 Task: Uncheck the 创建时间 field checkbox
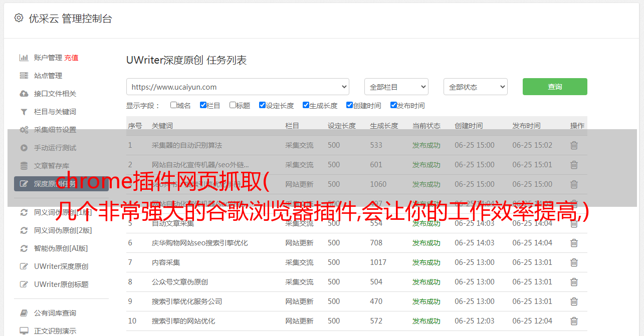(349, 105)
